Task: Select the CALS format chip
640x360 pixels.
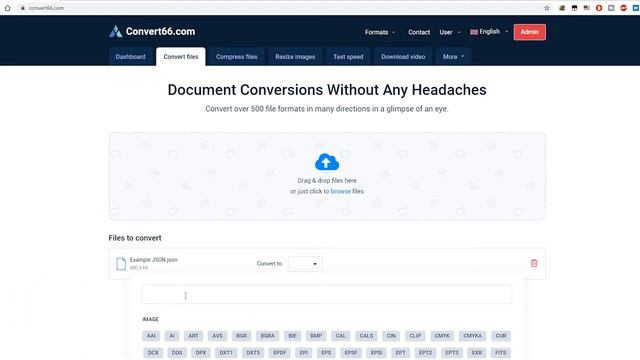Action: point(366,336)
